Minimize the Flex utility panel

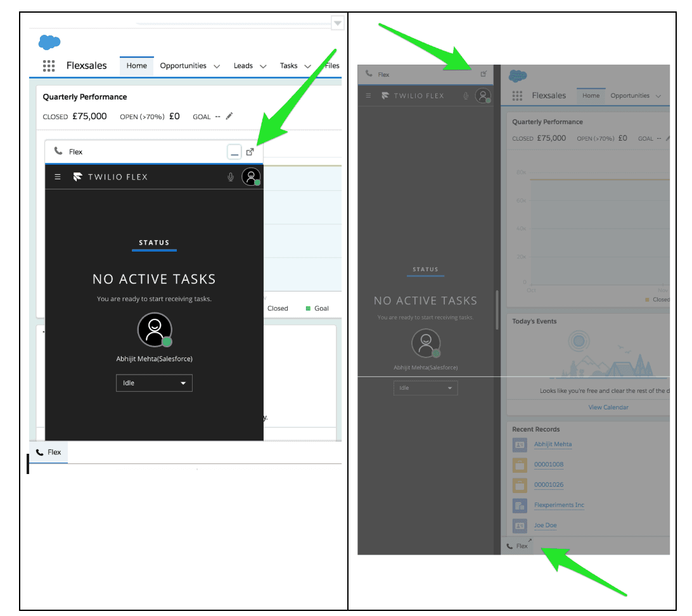(234, 151)
